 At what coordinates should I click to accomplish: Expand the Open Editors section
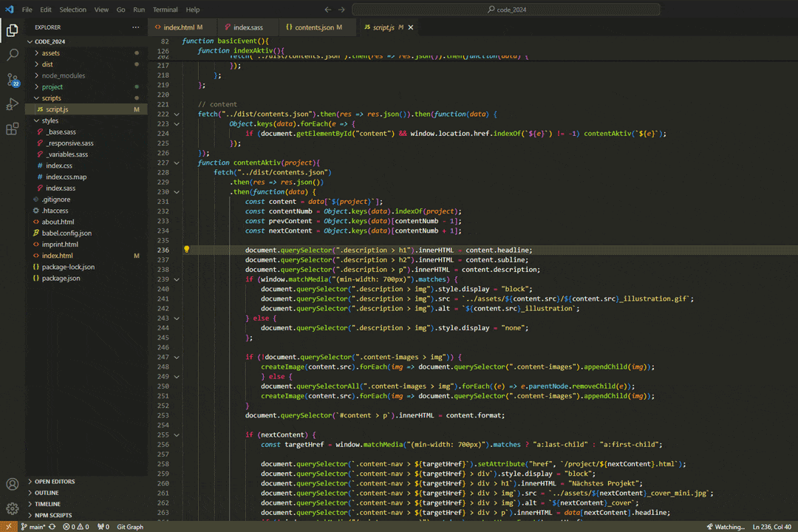(86, 482)
